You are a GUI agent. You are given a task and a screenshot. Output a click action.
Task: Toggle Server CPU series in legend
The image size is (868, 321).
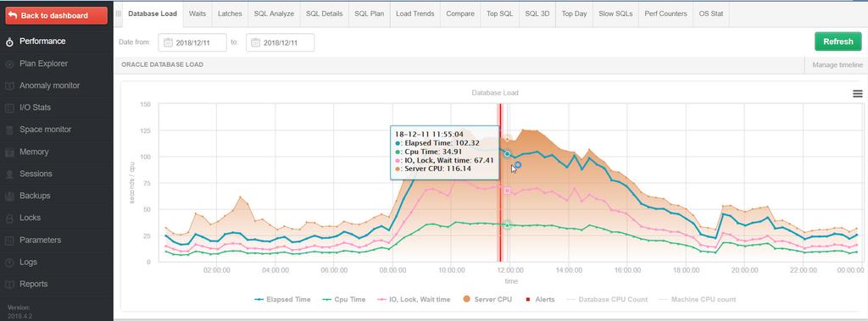point(487,300)
